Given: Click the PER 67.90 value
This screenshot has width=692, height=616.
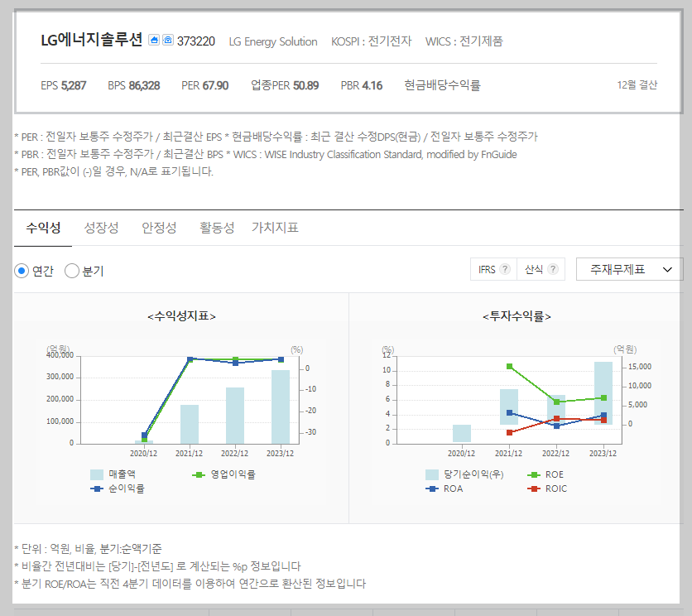Looking at the screenshot, I should (x=204, y=85).
